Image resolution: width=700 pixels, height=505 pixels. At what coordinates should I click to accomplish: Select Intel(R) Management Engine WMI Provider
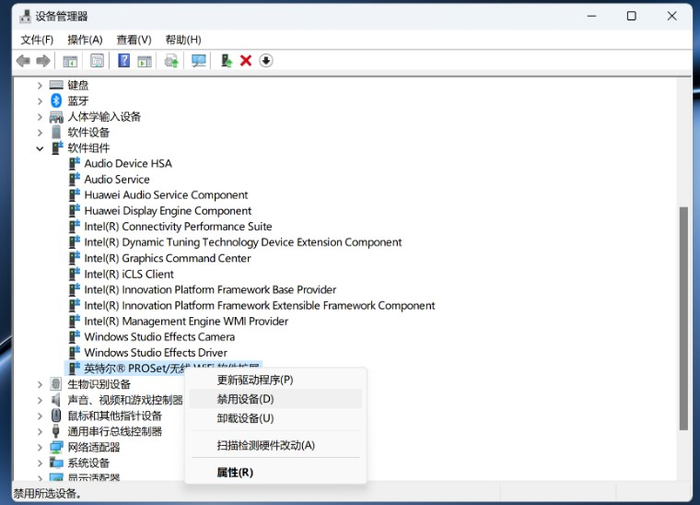click(186, 321)
